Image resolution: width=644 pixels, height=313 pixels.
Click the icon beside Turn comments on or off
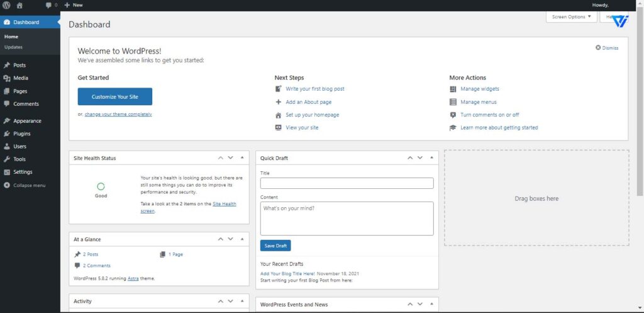(x=453, y=115)
